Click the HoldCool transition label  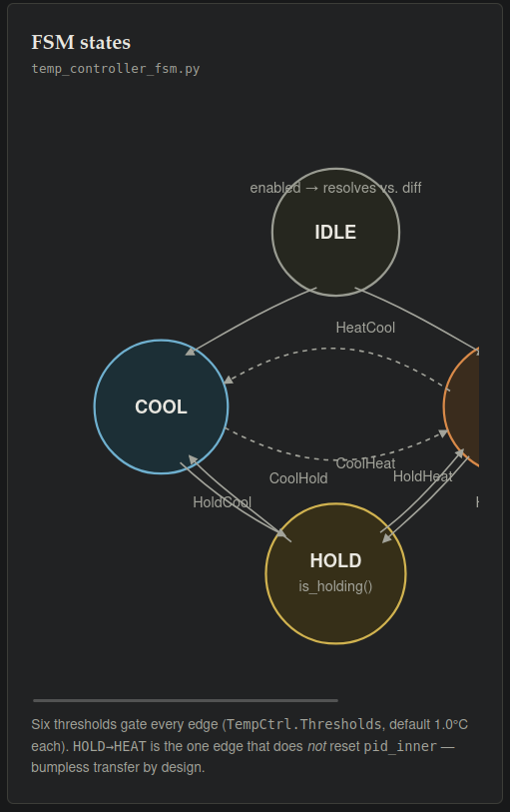click(222, 501)
